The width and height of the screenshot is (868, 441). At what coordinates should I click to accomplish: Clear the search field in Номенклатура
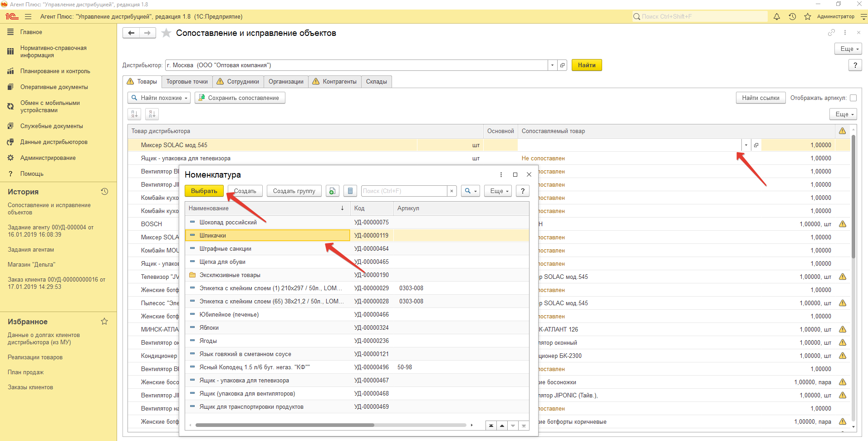(451, 191)
